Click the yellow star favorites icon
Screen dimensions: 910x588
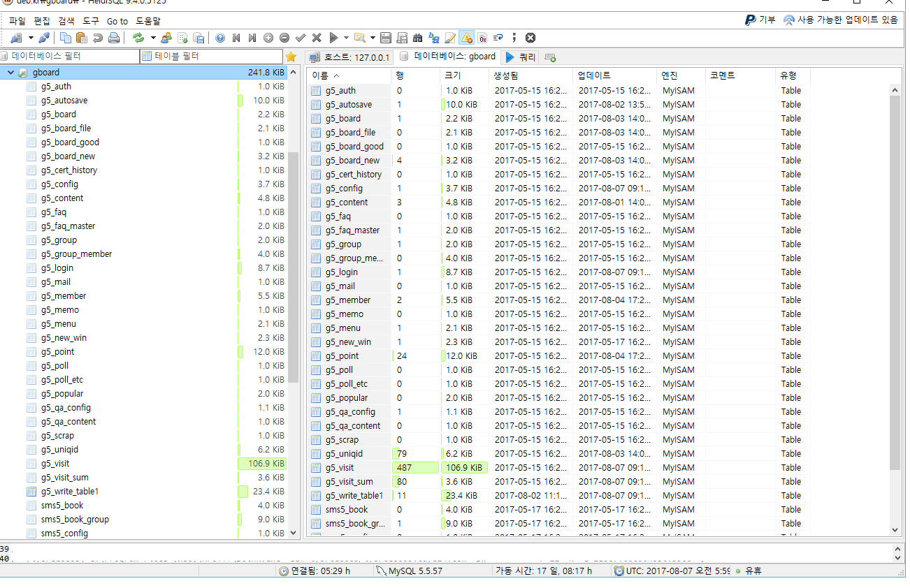coord(291,57)
